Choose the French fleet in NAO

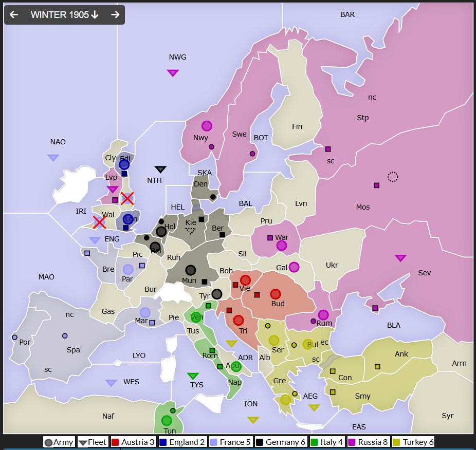(x=53, y=158)
